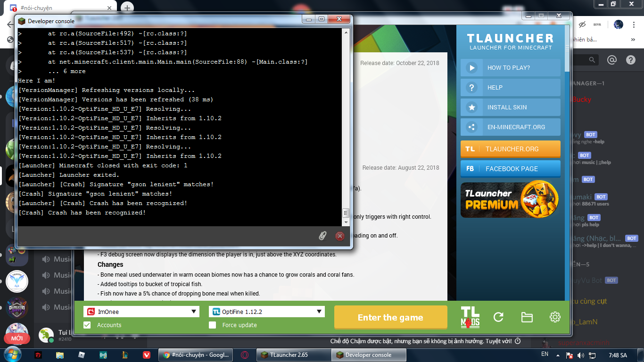644x362 pixels.
Task: Open TLauncher settings gear icon
Action: point(555,317)
